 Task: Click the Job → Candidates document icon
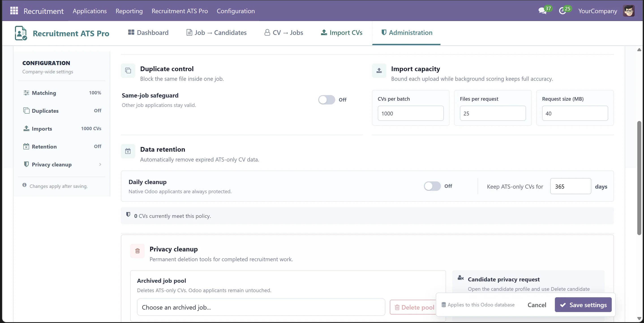pos(189,32)
